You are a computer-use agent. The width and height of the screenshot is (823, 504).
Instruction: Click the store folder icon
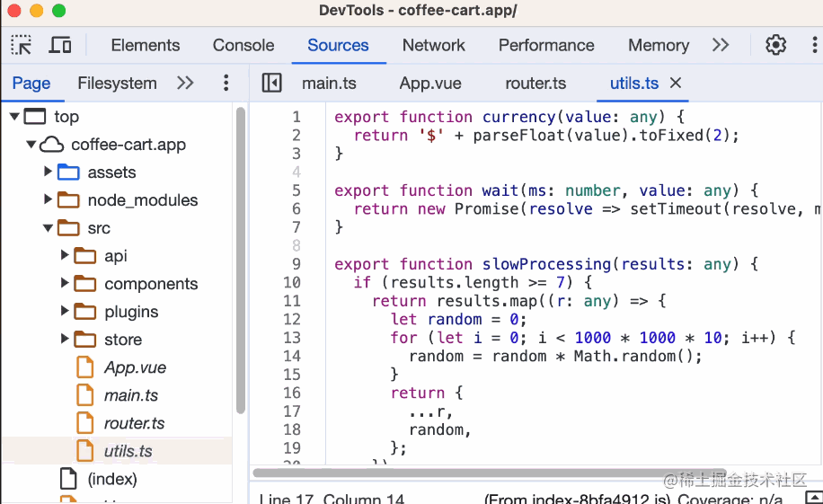point(85,340)
